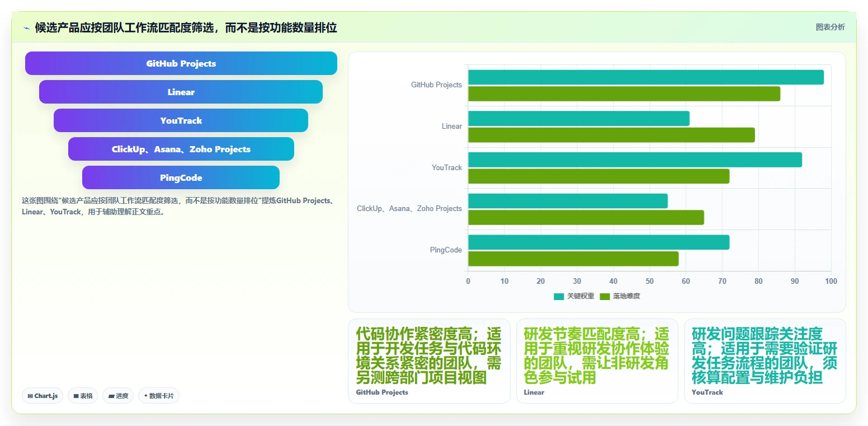Click GitHub Projects caption under first card
This screenshot has height=426, width=868.
[382, 392]
